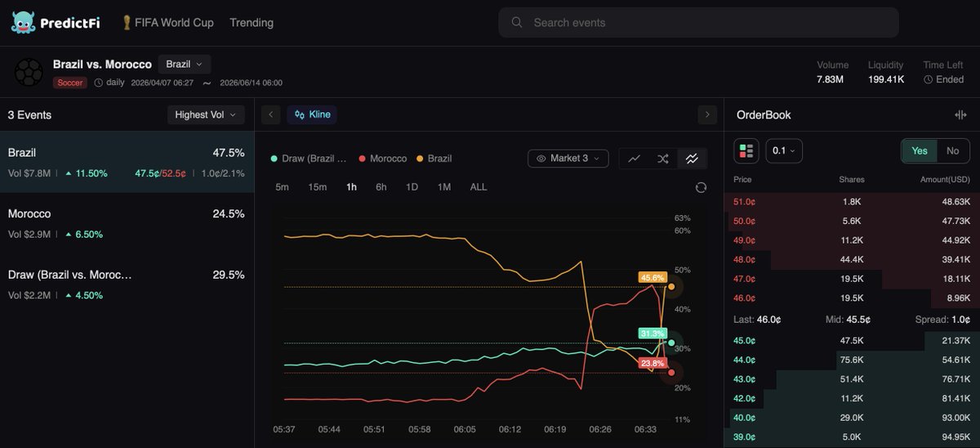Click the 45.0¢ bid price row

click(852, 340)
